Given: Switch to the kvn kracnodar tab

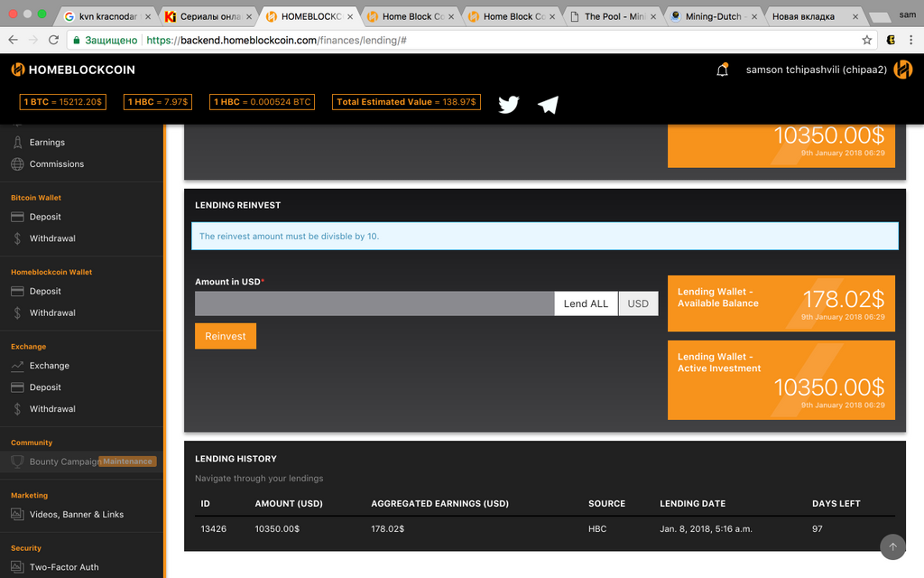Looking at the screenshot, I should (106, 16).
